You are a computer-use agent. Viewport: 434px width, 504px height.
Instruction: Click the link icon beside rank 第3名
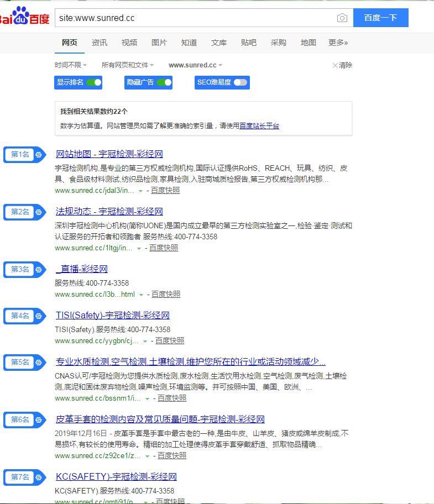tap(39, 269)
